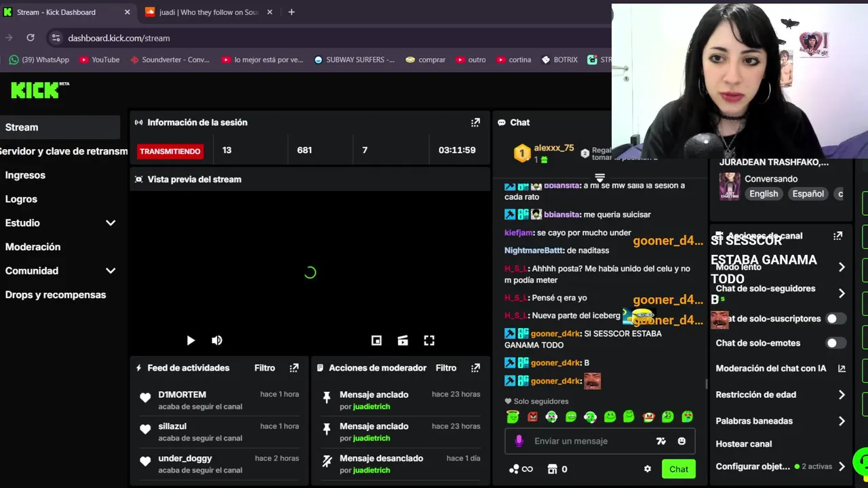Open the BOTRIX bookmark
Image resolution: width=868 pixels, height=488 pixels.
(559, 60)
